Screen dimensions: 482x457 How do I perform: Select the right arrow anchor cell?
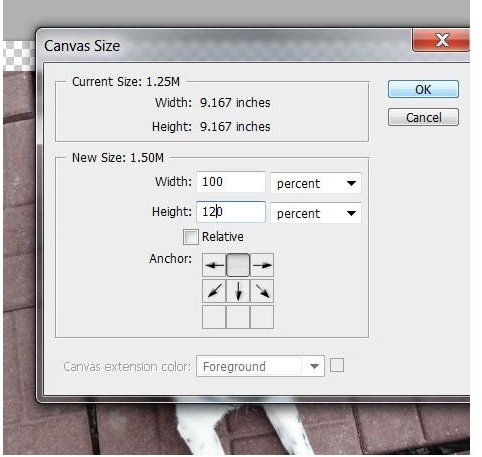tap(262, 266)
